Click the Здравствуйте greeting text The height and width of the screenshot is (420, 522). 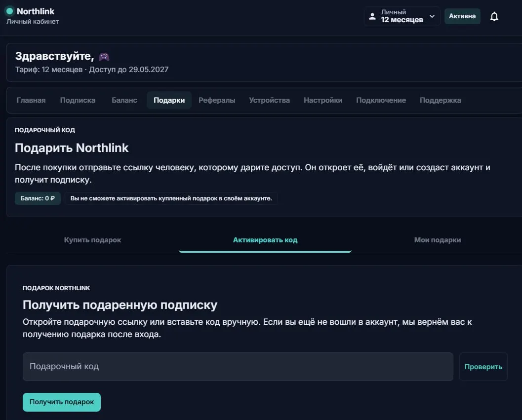pos(55,56)
